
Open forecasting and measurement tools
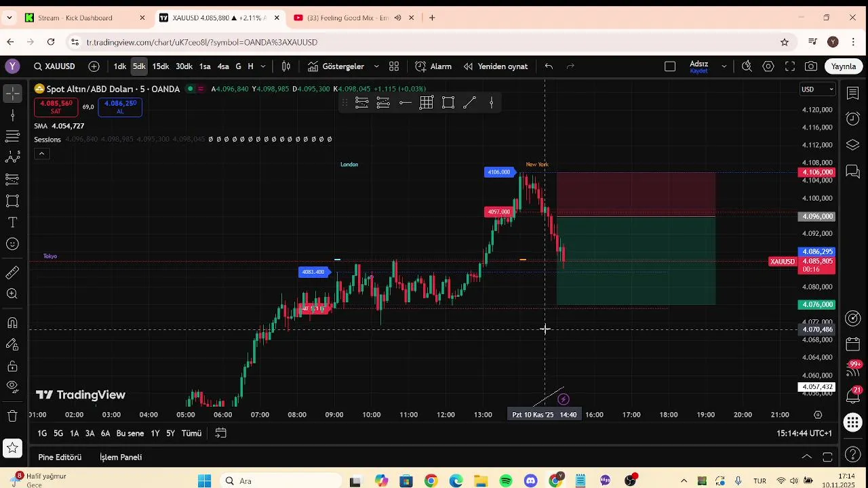[x=12, y=180]
